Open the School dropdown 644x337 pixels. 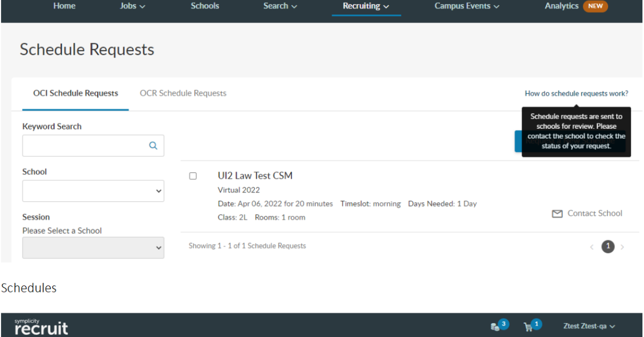(93, 191)
